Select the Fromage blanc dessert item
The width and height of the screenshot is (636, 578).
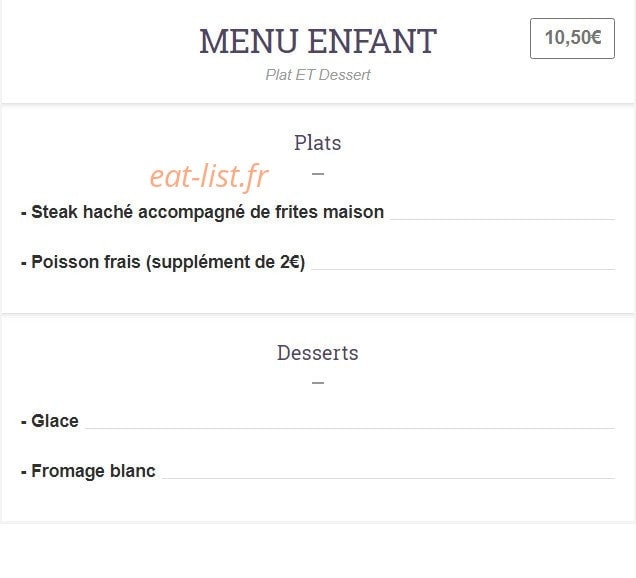[x=88, y=471]
